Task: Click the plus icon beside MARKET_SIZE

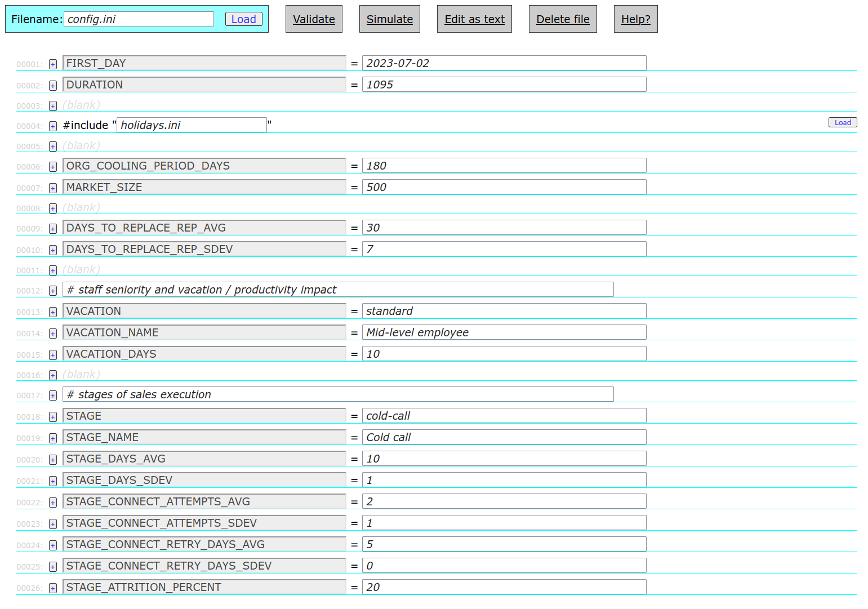Action: [x=53, y=188]
